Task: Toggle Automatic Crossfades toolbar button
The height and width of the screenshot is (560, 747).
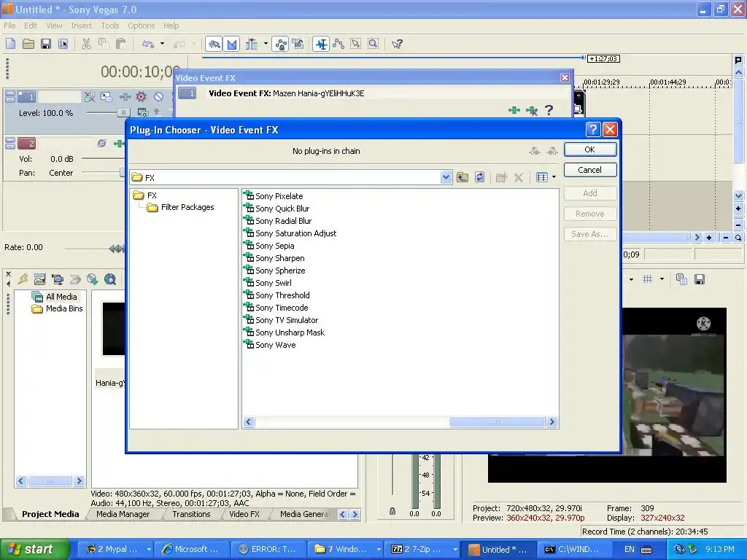Action: (231, 44)
